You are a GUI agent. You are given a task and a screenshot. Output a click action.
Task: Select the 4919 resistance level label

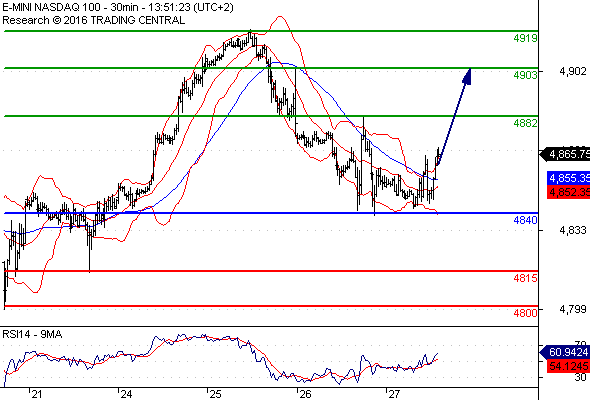[x=525, y=38]
